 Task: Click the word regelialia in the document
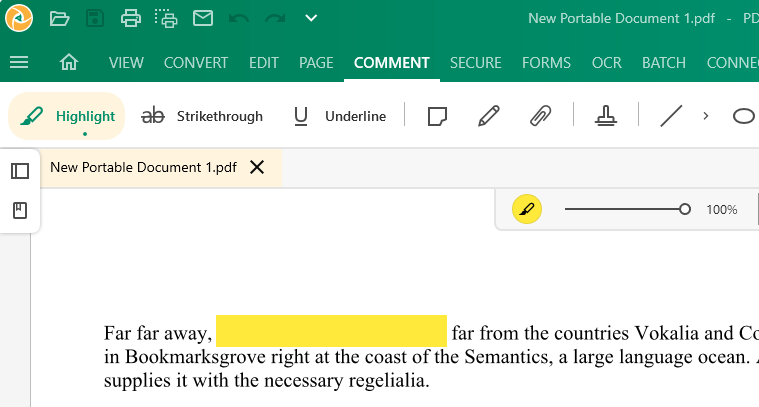coord(388,381)
